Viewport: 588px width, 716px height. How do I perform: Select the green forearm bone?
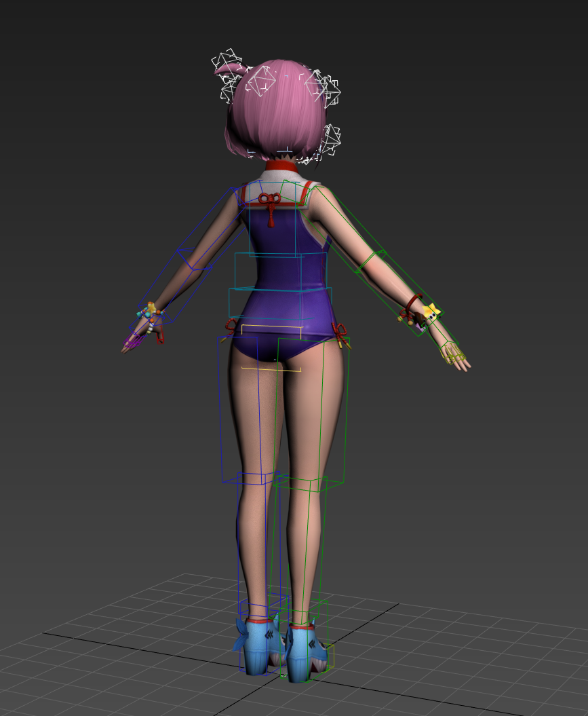pos(399,295)
